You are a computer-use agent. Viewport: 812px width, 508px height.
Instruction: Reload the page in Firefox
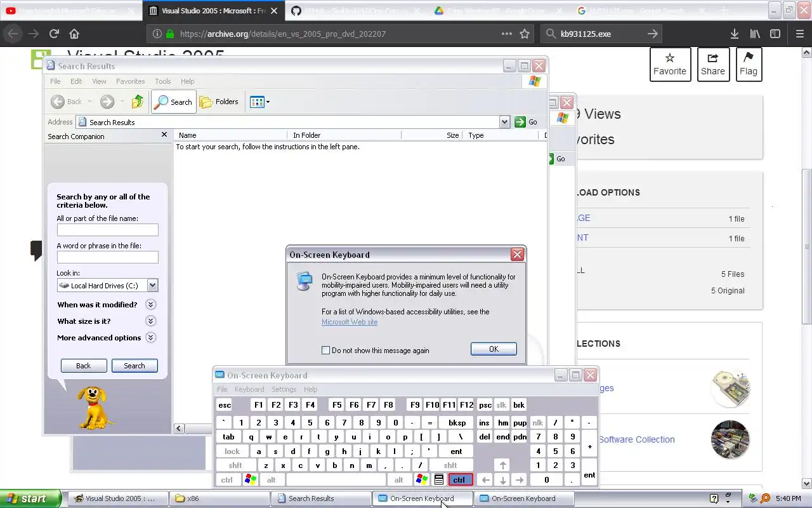coord(54,34)
